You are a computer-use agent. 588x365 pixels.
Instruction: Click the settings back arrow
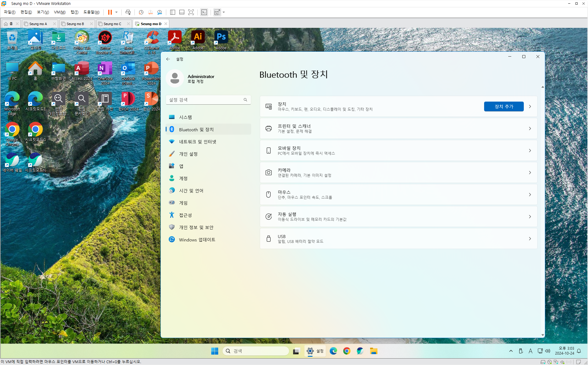[x=168, y=59]
